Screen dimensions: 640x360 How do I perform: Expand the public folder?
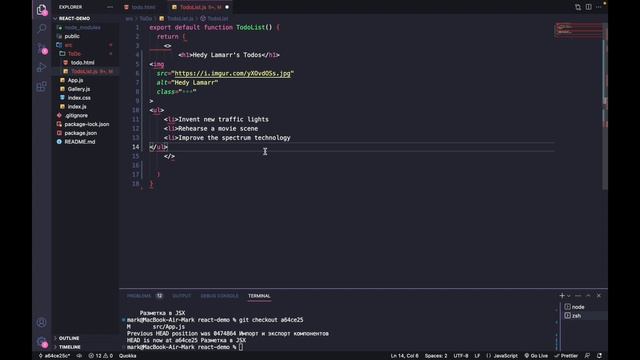click(72, 36)
